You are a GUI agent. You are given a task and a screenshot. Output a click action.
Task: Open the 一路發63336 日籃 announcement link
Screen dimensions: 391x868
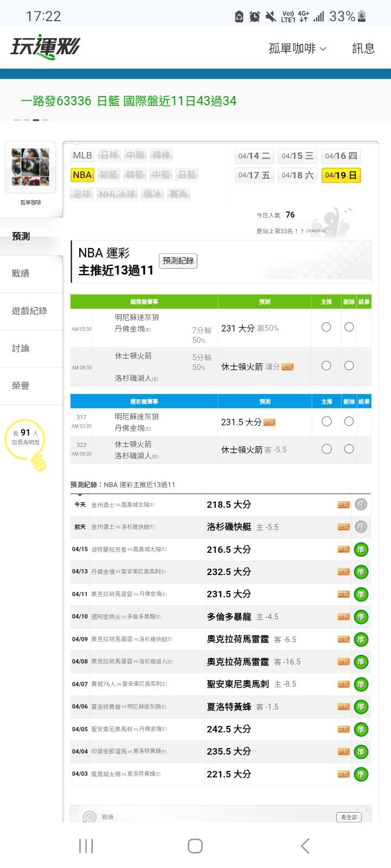point(129,101)
